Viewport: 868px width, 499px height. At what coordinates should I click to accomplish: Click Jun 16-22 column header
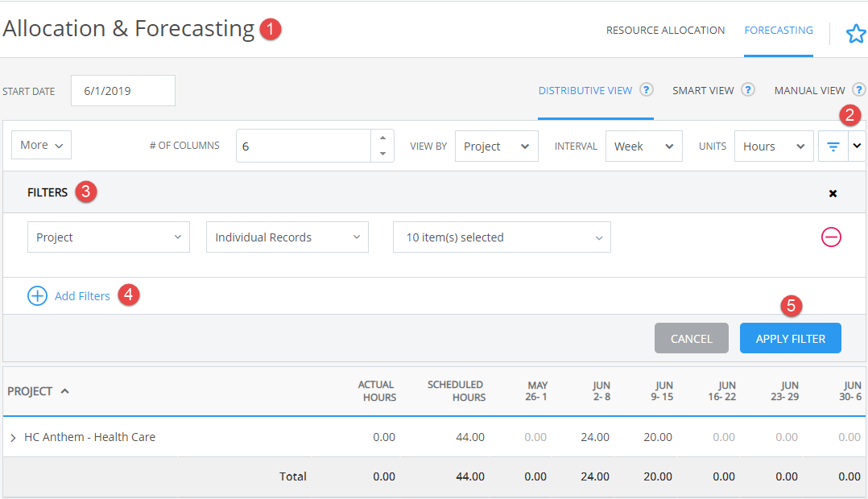click(721, 391)
